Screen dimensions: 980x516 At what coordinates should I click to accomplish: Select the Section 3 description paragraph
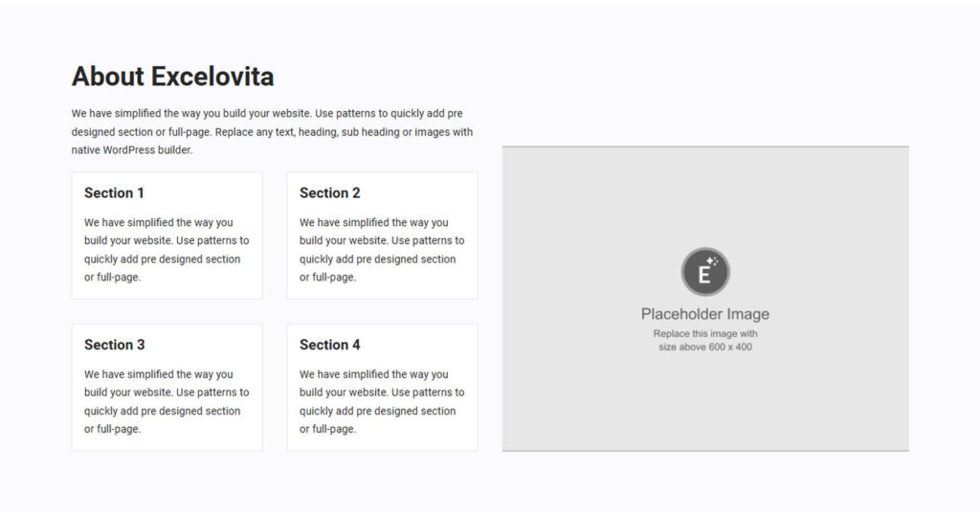[167, 401]
